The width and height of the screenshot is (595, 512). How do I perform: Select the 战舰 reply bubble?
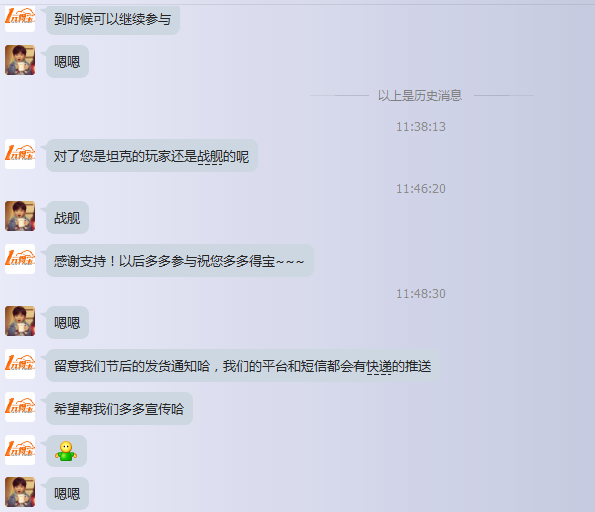[x=67, y=217]
